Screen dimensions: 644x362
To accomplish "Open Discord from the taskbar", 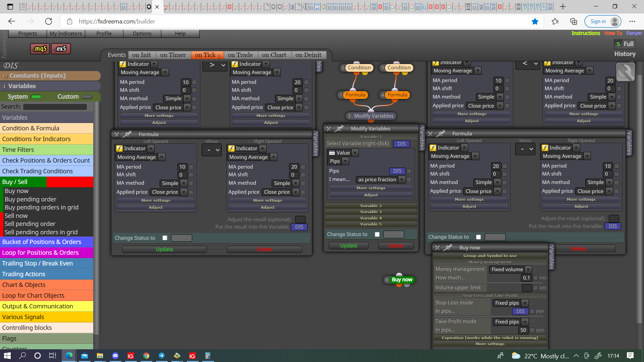I will [x=115, y=356].
